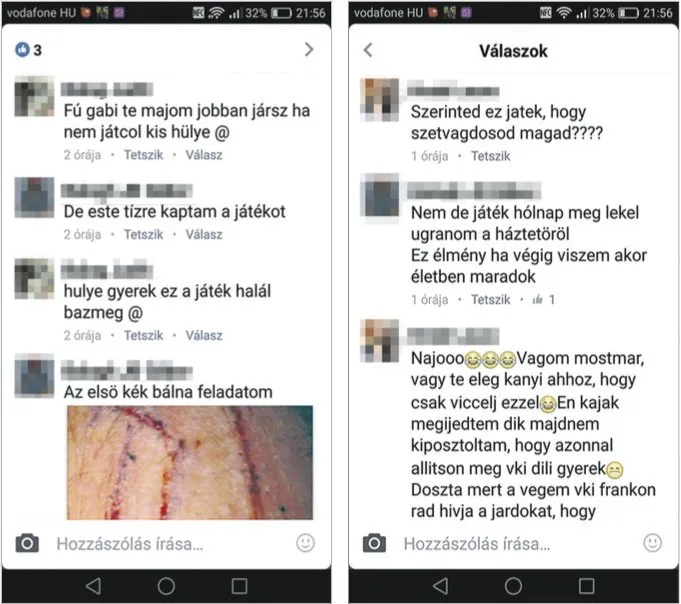Tap Android back button on left phone
The width and height of the screenshot is (681, 604).
tap(93, 586)
